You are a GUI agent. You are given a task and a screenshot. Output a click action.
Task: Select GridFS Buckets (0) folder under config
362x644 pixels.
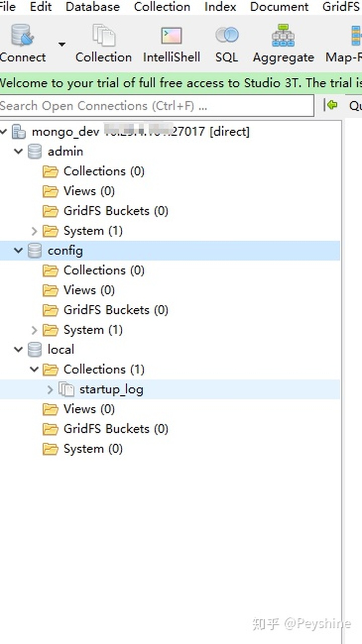tap(105, 310)
